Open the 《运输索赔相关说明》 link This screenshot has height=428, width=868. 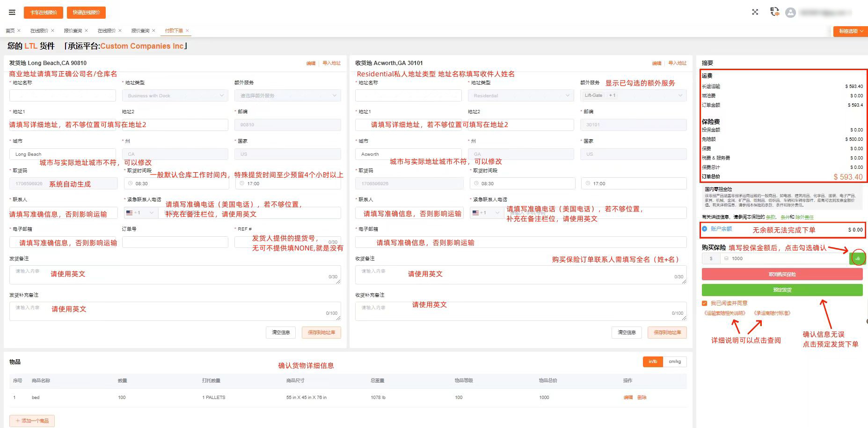point(724,313)
